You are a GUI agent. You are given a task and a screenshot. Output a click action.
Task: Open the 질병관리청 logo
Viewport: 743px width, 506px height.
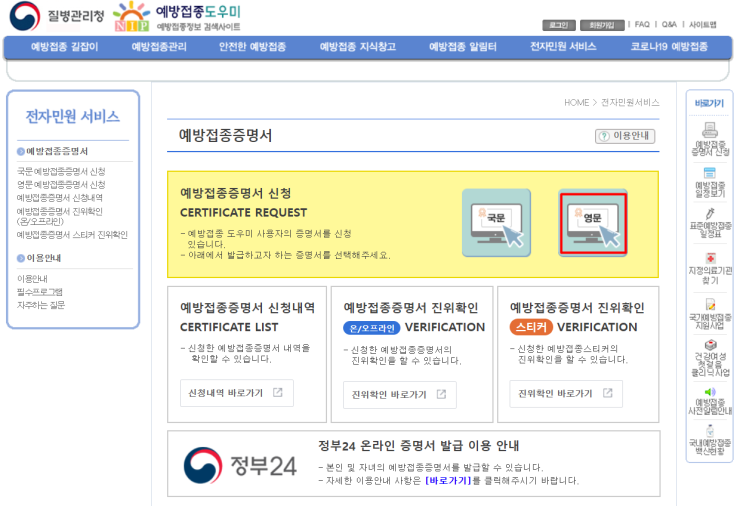tap(56, 16)
